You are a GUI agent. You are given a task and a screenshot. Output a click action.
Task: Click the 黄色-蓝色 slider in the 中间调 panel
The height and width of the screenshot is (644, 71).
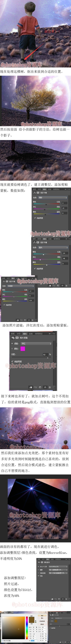15,301
